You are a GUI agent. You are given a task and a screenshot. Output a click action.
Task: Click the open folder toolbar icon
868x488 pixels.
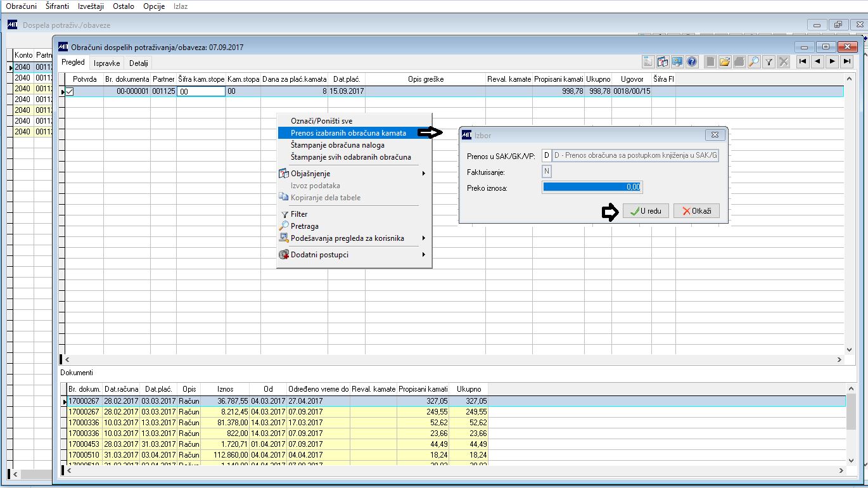pos(725,61)
